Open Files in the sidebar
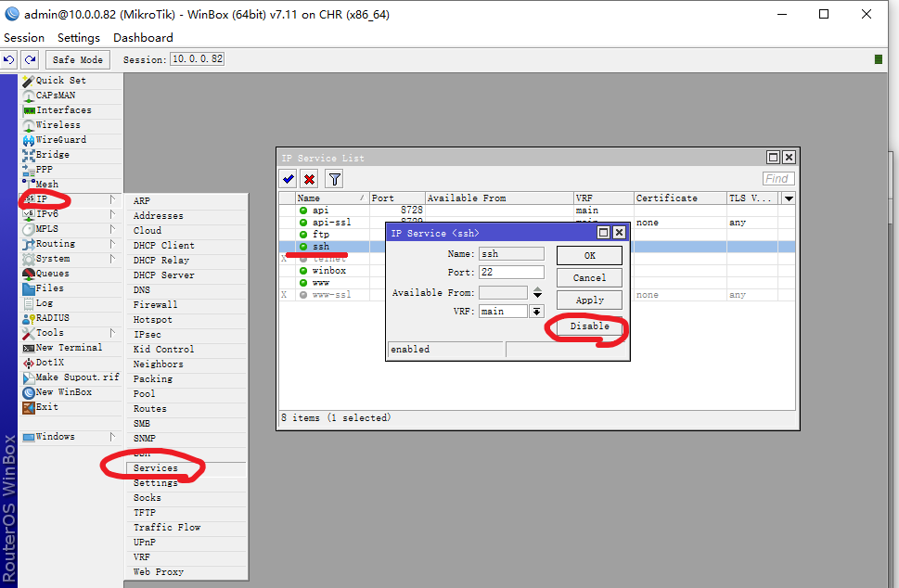 71,288
